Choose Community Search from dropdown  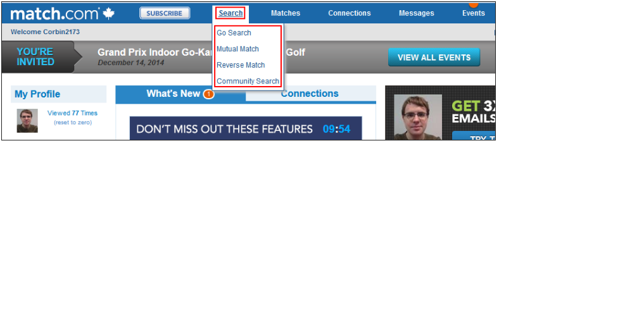coord(248,81)
